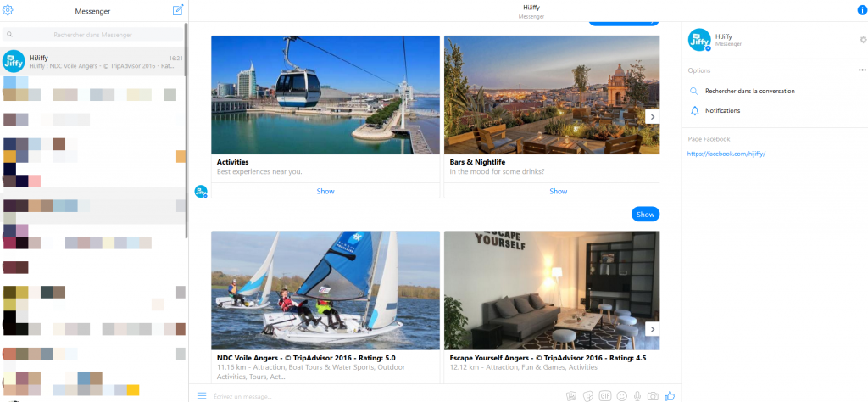Advance the Angers results carousel
The width and height of the screenshot is (868, 402).
point(653,329)
